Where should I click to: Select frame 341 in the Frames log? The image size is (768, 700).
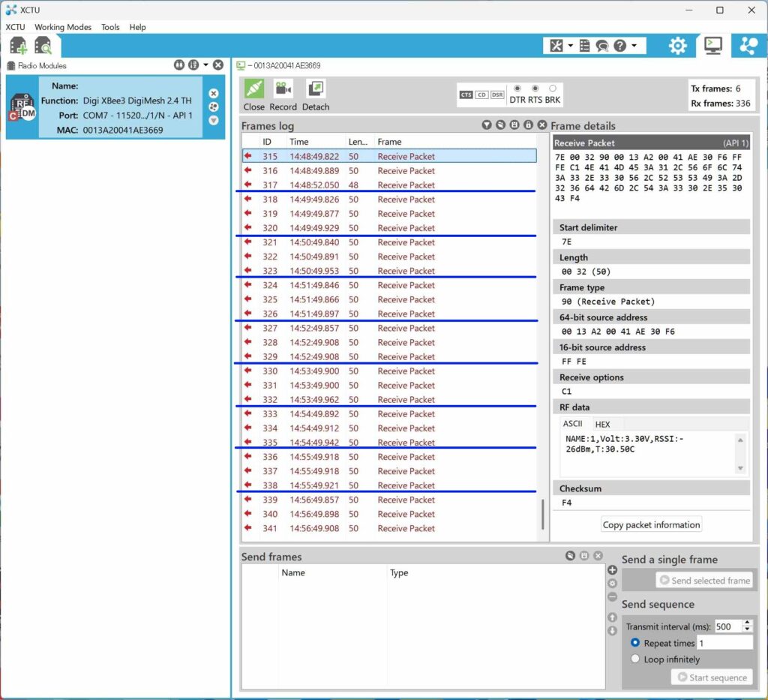(389, 528)
